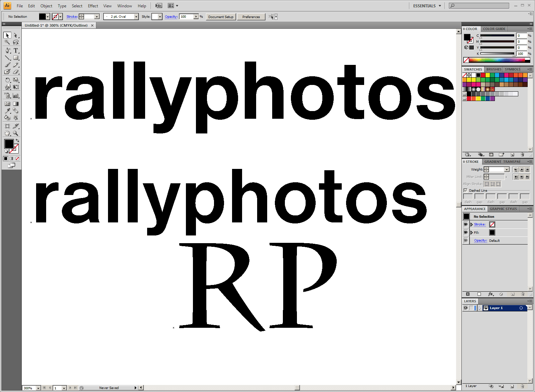Select the Hand tool
Viewport: 535px width, 392px height.
click(x=7, y=133)
